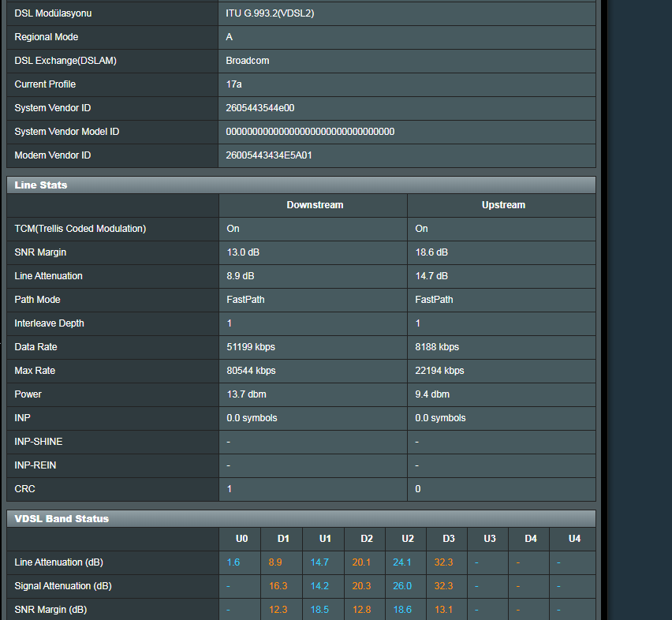
Task: Select DSL modulation value ITU G.993.2(VDSL2)
Action: tap(270, 13)
